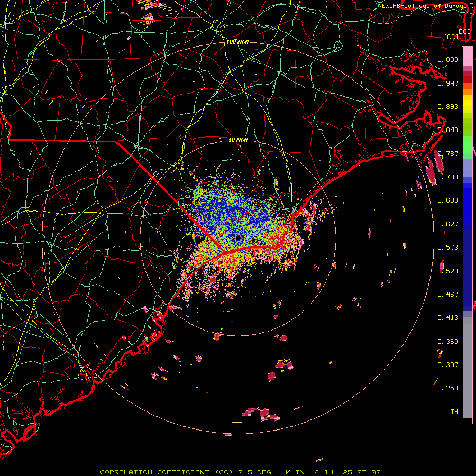Click the 0.840 legend value
This screenshot has width=476, height=476.
pos(448,130)
